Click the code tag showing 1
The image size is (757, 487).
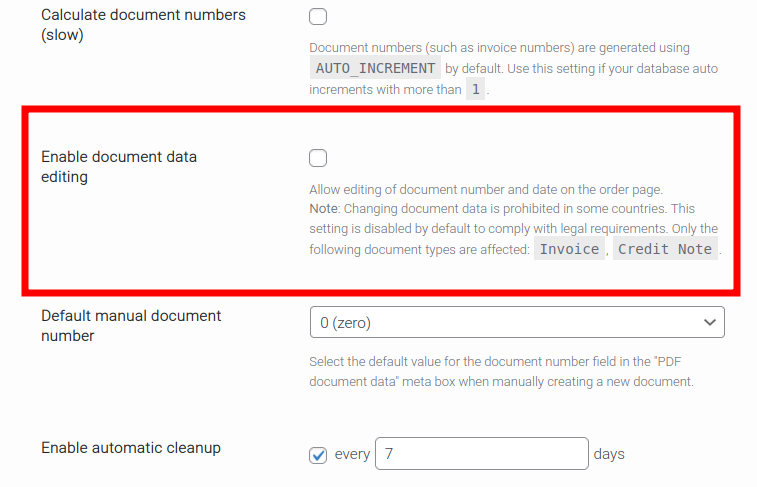476,89
